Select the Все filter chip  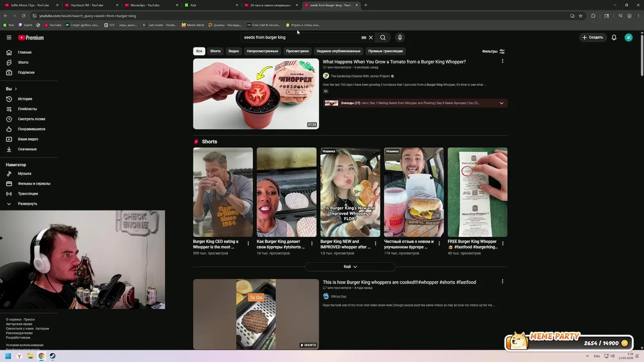pyautogui.click(x=199, y=51)
